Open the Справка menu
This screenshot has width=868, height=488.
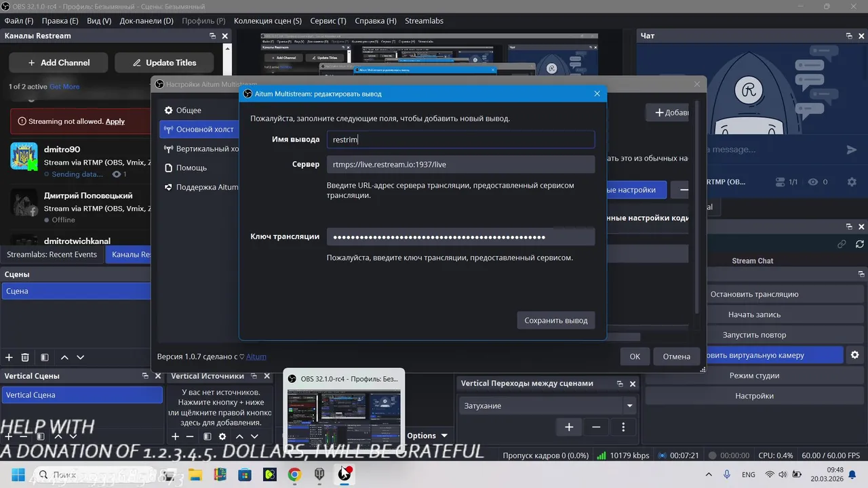pos(374,21)
